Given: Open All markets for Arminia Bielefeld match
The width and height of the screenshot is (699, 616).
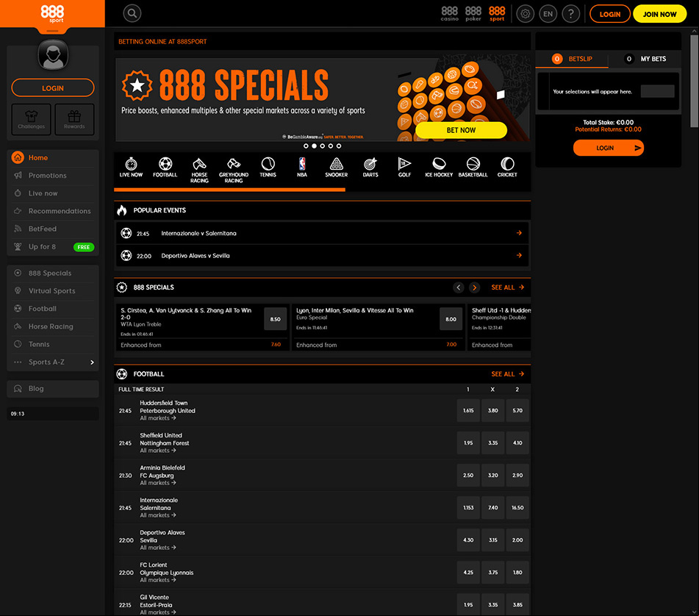Looking at the screenshot, I should pos(158,483).
